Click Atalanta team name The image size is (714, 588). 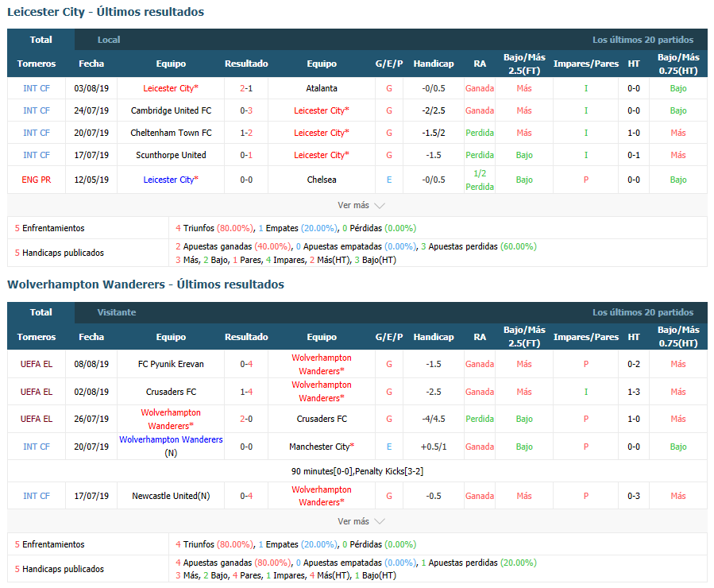point(322,88)
